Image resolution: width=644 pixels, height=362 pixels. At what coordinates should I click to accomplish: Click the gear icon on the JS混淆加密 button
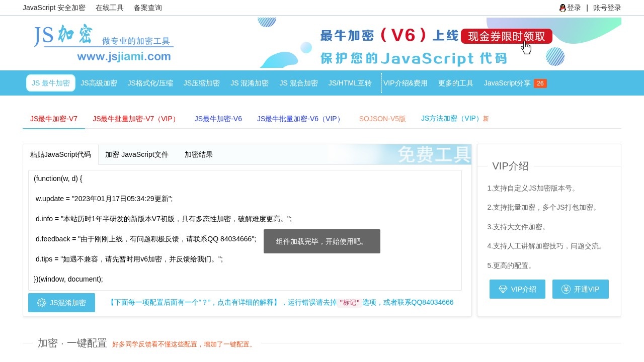coord(42,303)
